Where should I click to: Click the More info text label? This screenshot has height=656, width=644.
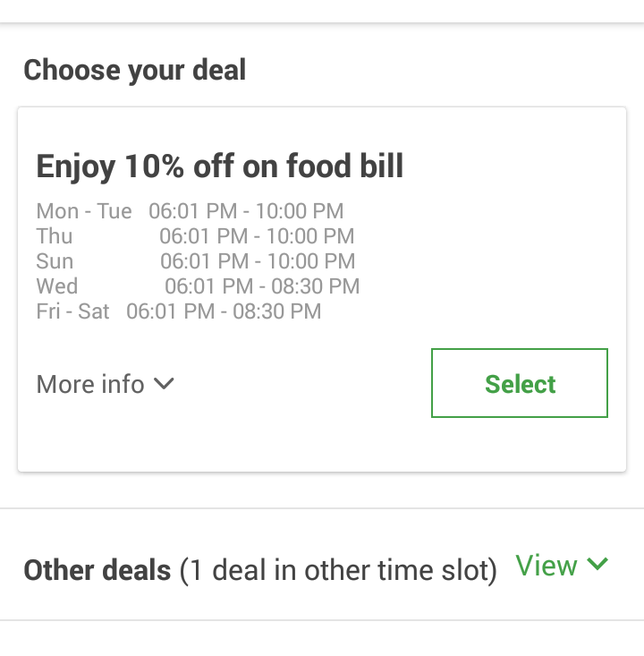(x=90, y=384)
